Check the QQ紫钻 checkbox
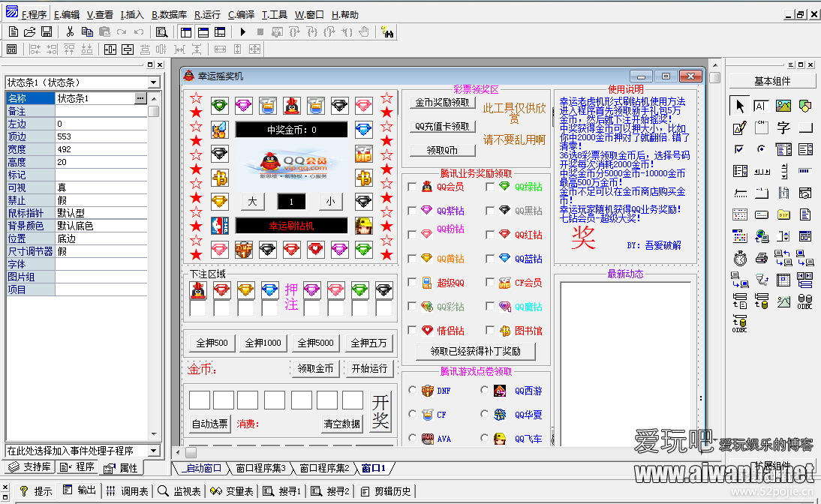Viewport: 821px width, 504px height. pyautogui.click(x=412, y=211)
